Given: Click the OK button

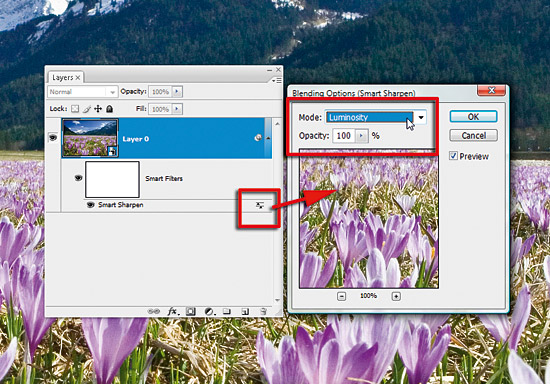Looking at the screenshot, I should click(473, 117).
